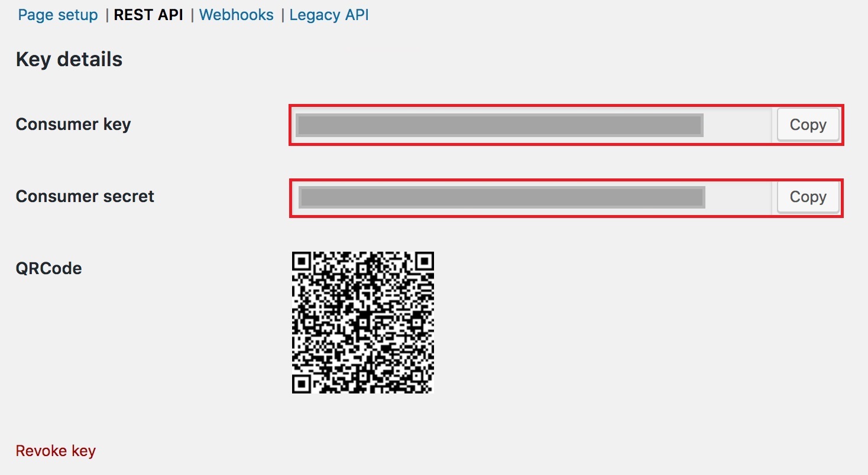
Task: Copy the Consumer key value
Action: [x=808, y=125]
